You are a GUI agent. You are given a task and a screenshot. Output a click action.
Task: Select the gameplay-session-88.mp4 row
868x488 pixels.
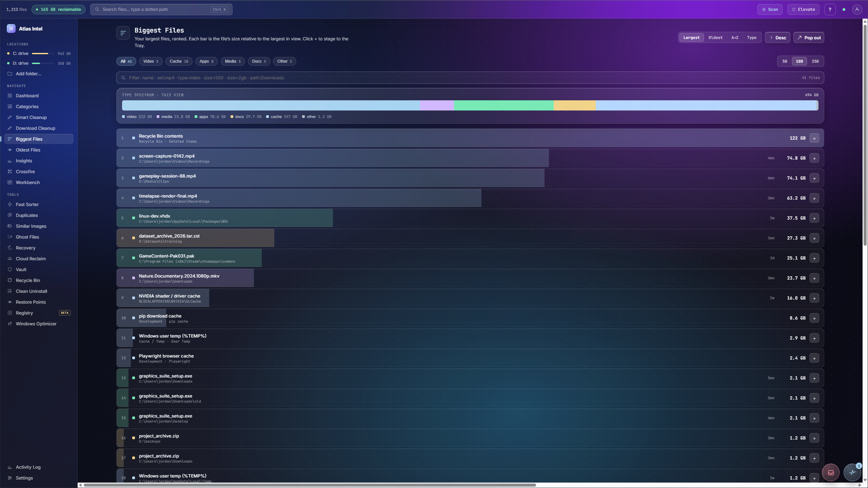[x=470, y=178]
